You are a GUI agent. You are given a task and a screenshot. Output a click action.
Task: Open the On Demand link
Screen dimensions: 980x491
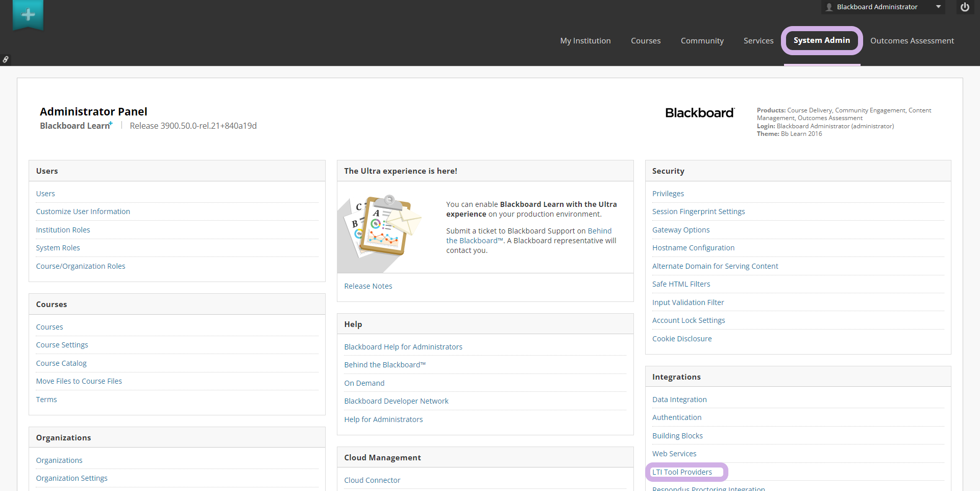[x=364, y=383]
